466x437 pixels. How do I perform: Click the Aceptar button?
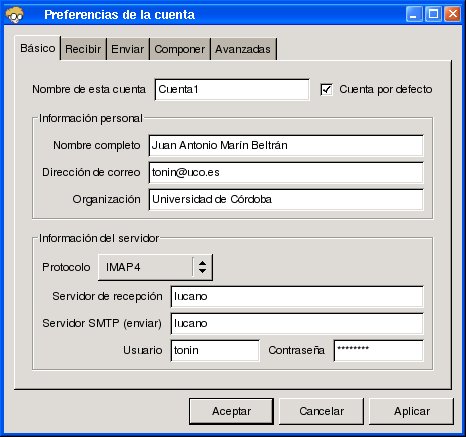[x=231, y=411]
